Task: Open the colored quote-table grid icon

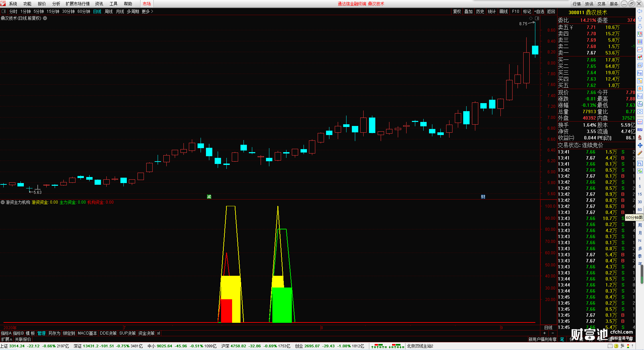Action: point(640,42)
